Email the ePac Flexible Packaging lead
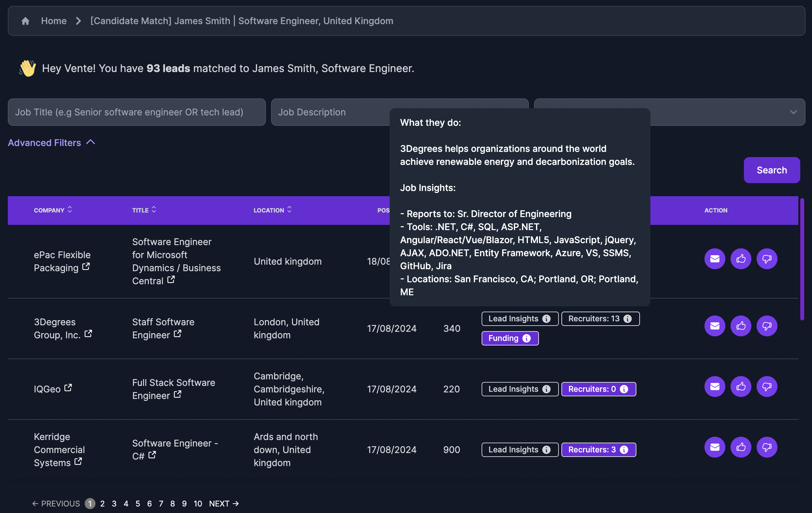This screenshot has width=812, height=513. [x=715, y=259]
